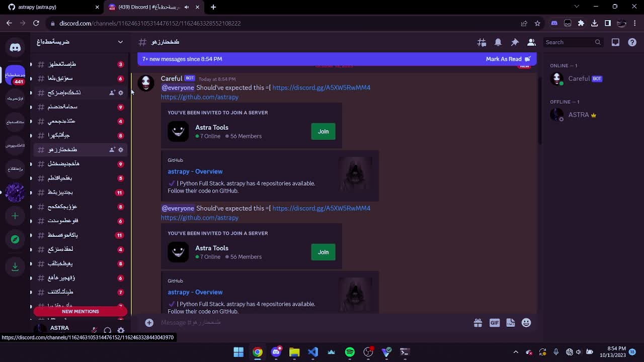644x362 pixels.
Task: Expand hidden icons in the system tray
Action: [516, 352]
